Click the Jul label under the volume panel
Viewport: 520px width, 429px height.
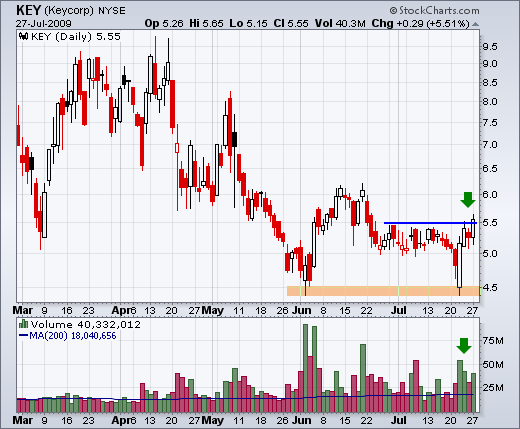[x=399, y=420]
